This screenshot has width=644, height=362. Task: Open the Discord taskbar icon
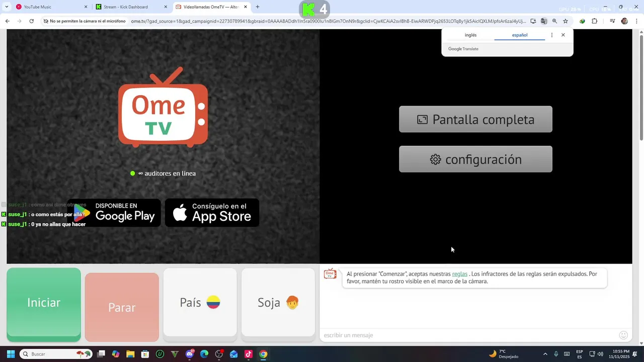190,354
